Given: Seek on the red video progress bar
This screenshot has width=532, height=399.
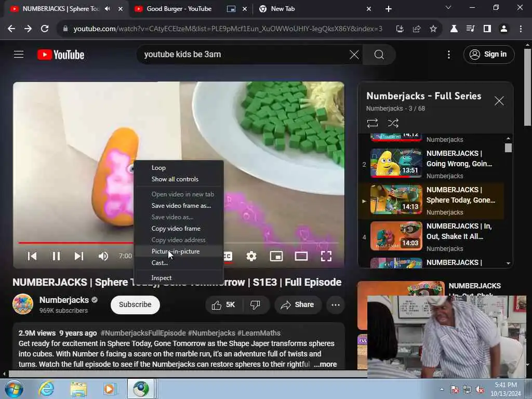Looking at the screenshot, I should (76, 243).
